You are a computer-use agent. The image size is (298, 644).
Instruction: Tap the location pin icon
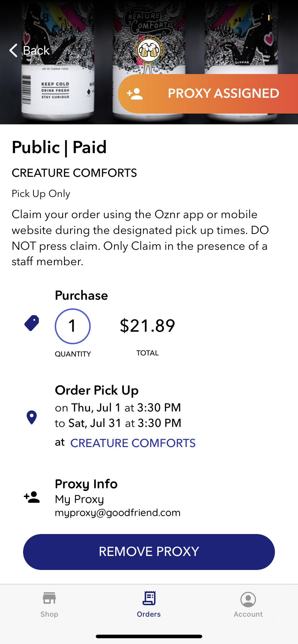[32, 418]
